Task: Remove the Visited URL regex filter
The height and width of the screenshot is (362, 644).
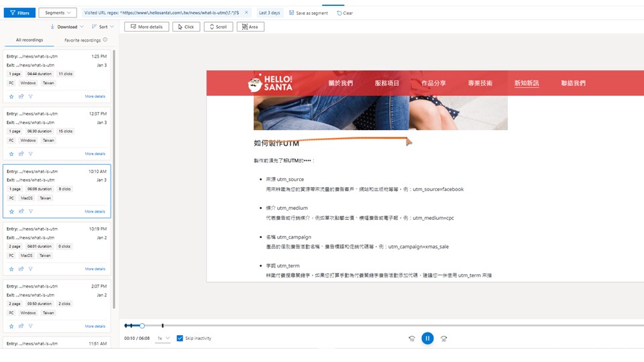Action: 246,13
